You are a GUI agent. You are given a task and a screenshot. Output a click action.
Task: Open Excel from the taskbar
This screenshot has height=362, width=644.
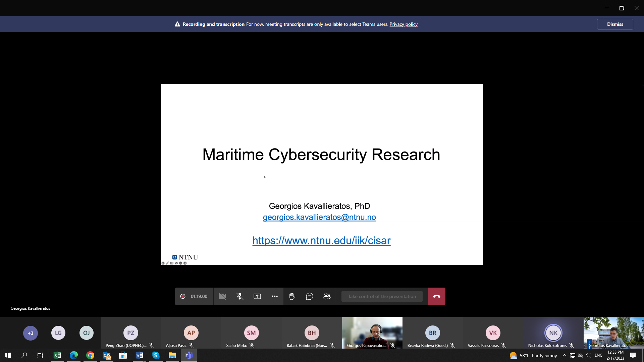click(57, 355)
